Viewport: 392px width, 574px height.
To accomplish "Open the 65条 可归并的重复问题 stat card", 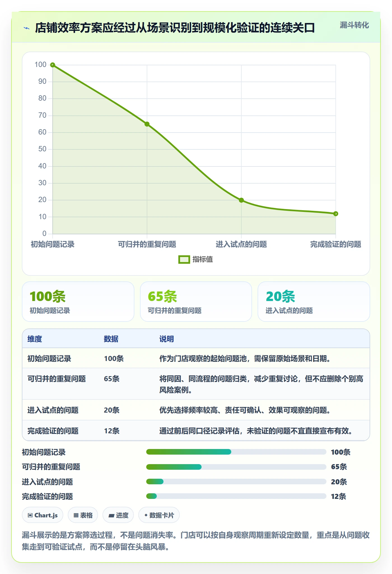I will tap(196, 302).
